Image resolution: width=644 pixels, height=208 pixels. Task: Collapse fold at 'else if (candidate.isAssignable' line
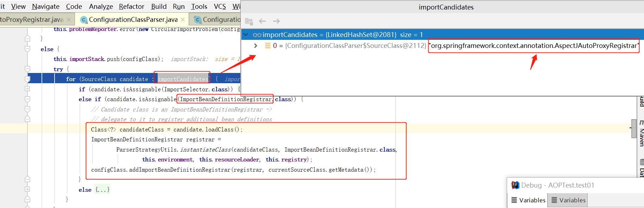[27, 99]
